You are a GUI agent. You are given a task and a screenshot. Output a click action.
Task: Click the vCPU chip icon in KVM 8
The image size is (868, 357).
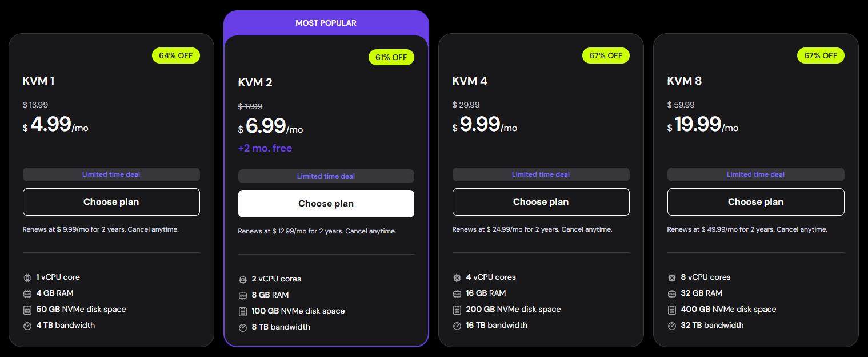671,277
